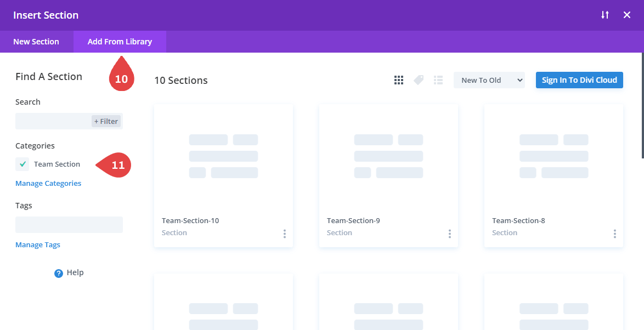644x330 pixels.
Task: Switch to New Section tab
Action: coord(36,42)
